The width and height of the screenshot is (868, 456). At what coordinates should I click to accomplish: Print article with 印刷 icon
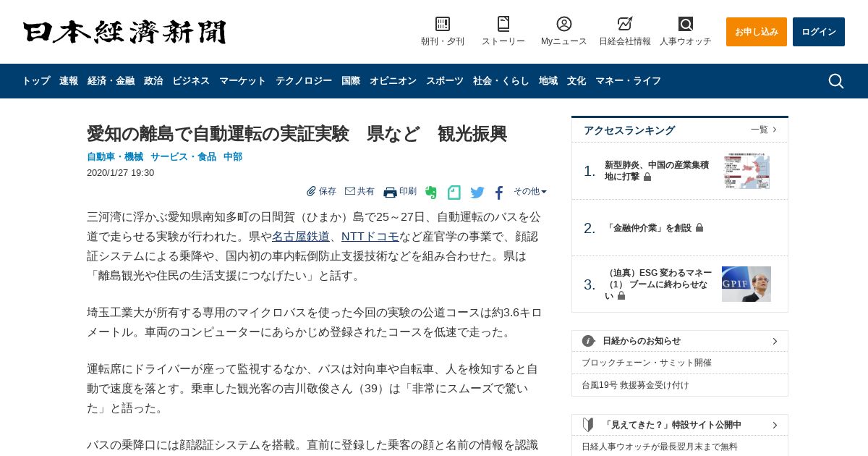[x=400, y=192]
